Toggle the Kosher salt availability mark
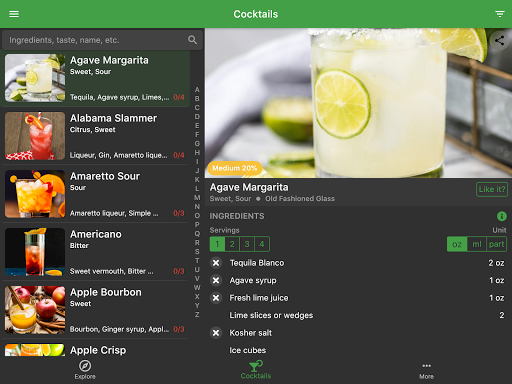512x384 pixels. [x=216, y=333]
